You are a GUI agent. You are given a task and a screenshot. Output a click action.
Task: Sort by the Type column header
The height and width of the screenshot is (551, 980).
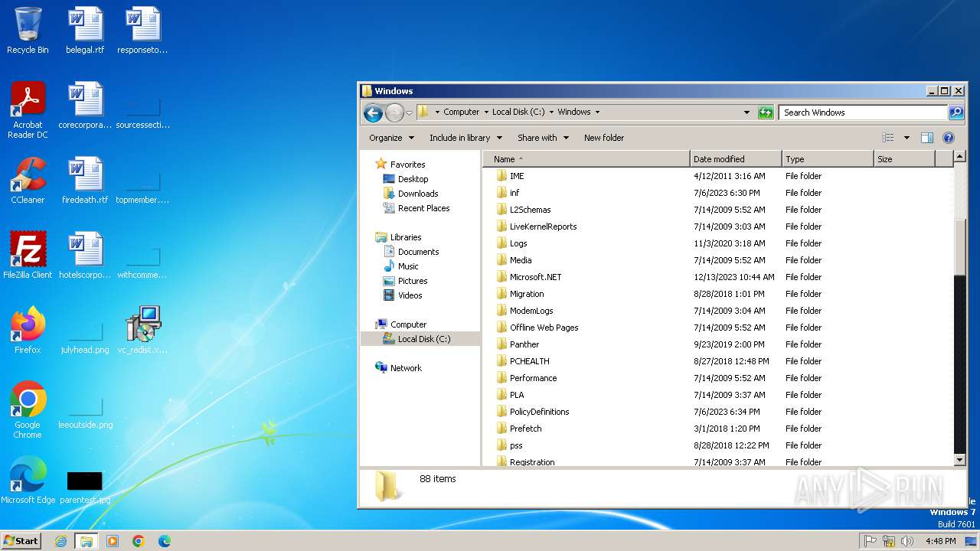tap(828, 159)
